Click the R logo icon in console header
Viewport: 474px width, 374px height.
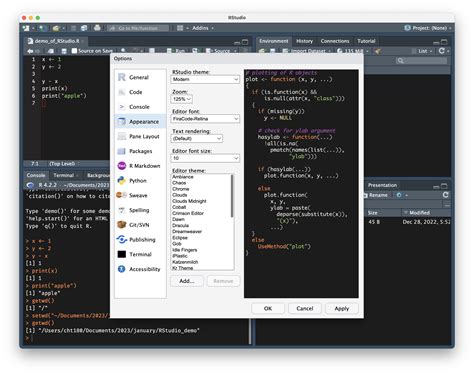tap(30, 185)
